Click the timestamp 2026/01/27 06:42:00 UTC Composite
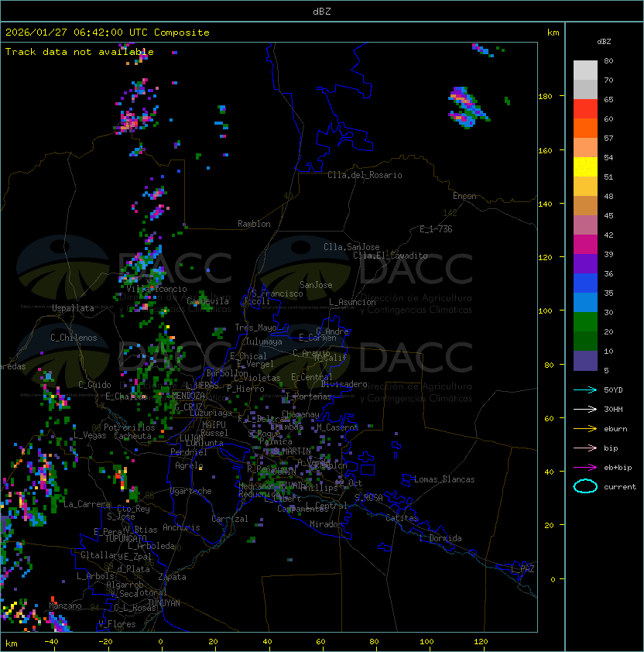This screenshot has width=644, height=652. (108, 33)
